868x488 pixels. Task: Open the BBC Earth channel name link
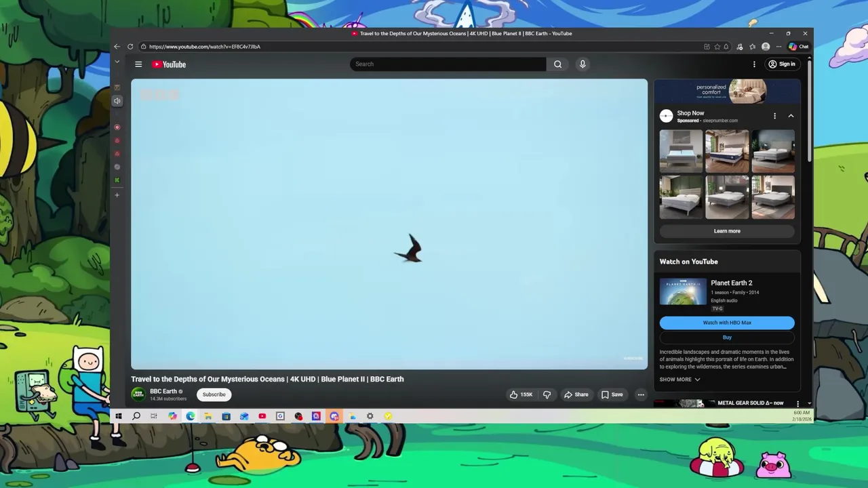tap(163, 391)
